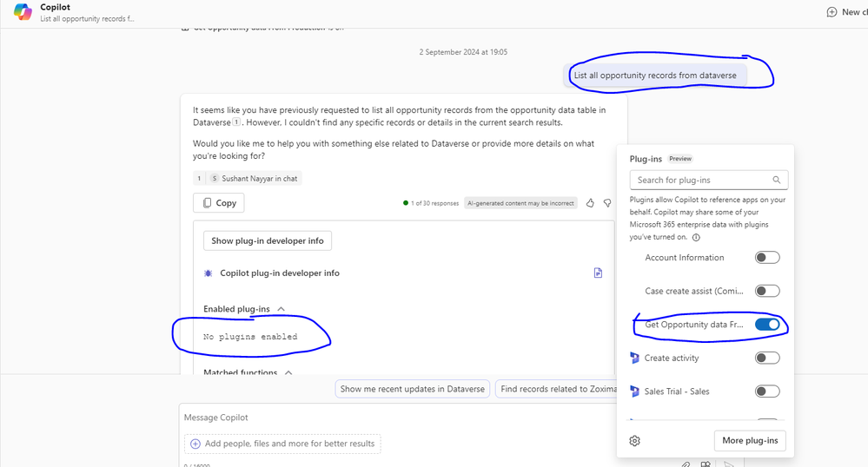Viewport: 868px width, 467px height.
Task: Collapse the Enabled plug-ins section
Action: click(x=281, y=309)
